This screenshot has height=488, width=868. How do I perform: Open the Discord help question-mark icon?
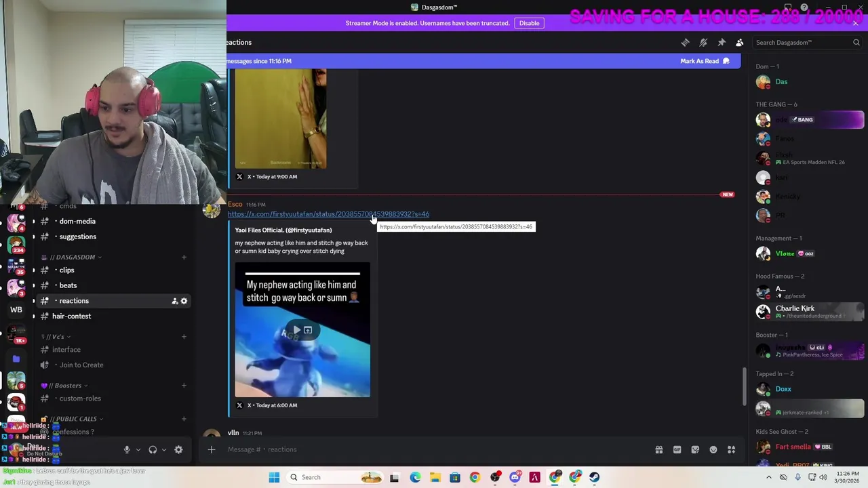tap(804, 7)
